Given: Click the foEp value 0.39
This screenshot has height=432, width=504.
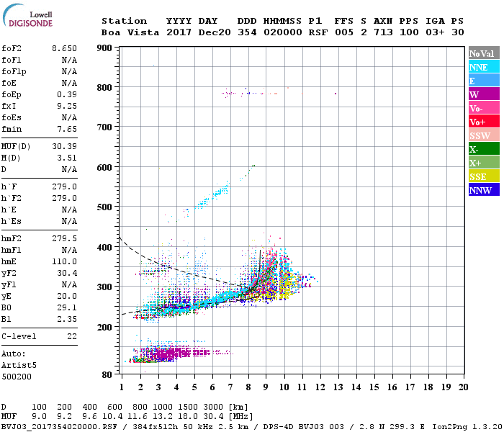Looking at the screenshot, I should (67, 94).
